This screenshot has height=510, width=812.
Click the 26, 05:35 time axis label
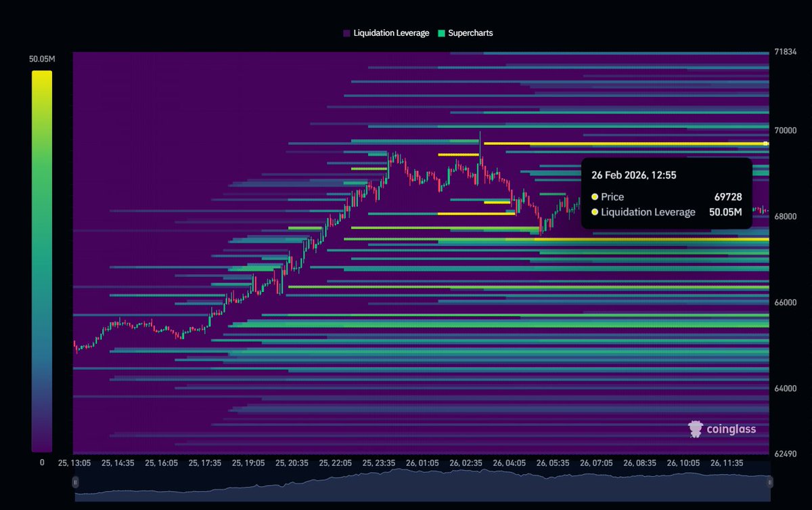[x=553, y=463]
